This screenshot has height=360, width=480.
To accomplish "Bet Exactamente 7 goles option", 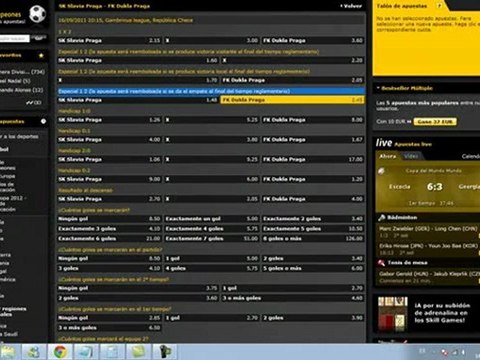I will 212,239.
